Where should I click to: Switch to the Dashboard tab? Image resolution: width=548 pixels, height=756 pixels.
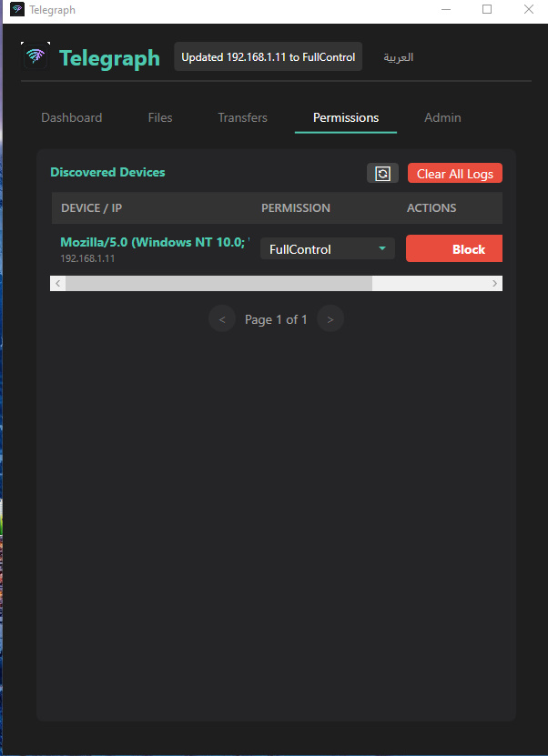(x=71, y=117)
